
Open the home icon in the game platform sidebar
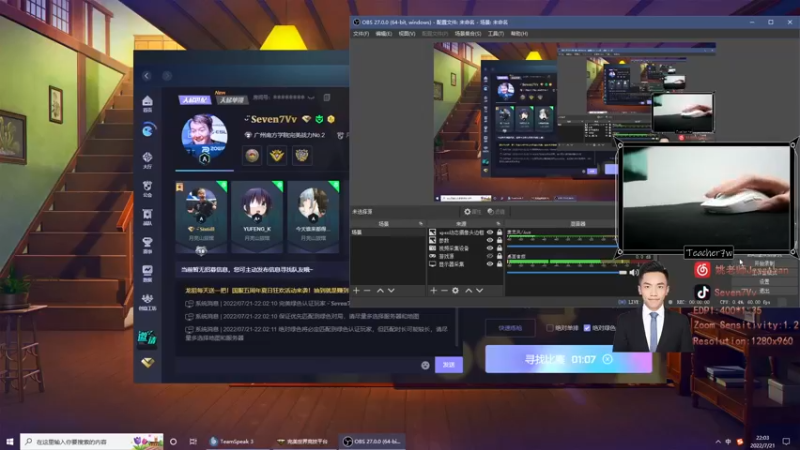(147, 104)
